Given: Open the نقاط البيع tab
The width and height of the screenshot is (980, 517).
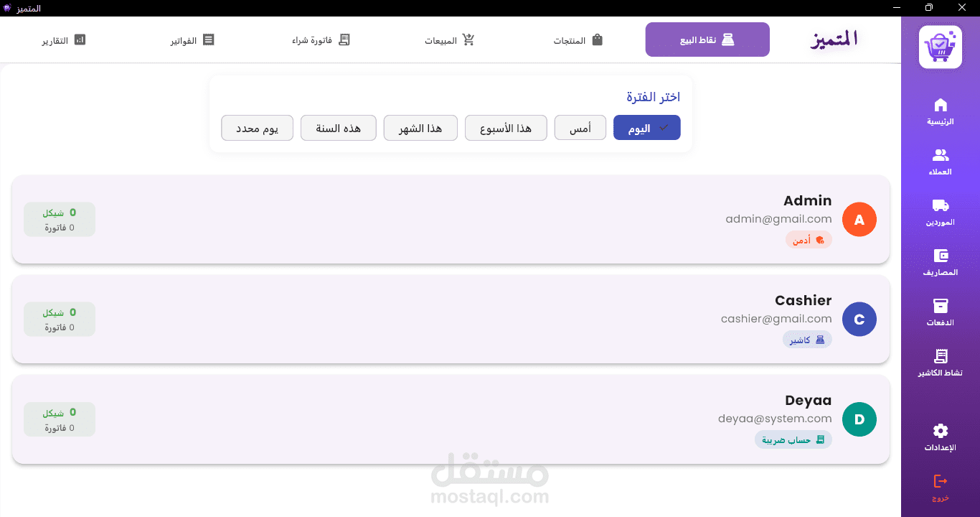Looking at the screenshot, I should (707, 39).
